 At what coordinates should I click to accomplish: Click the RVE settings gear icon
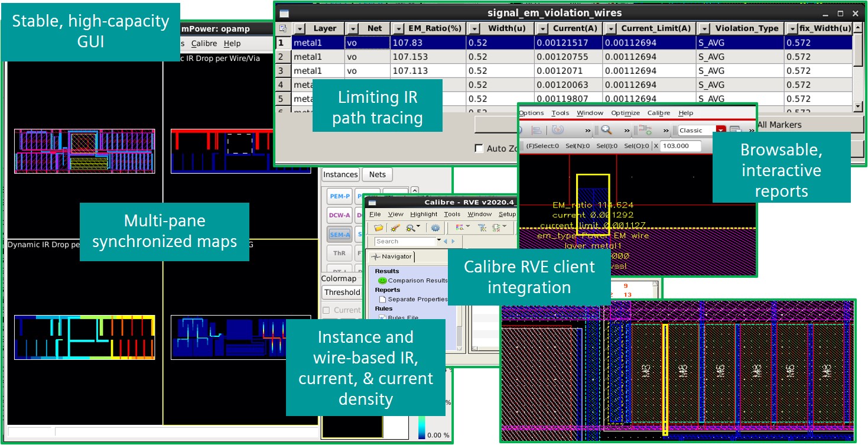(435, 228)
